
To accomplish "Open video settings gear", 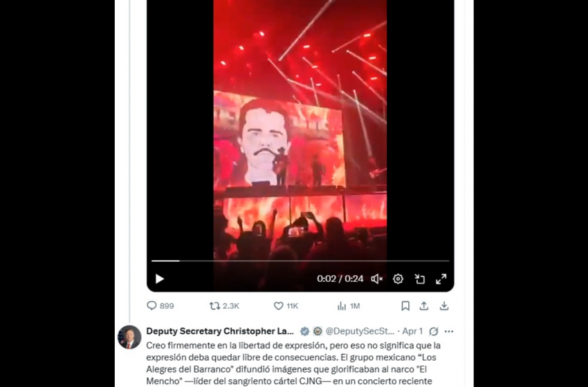I will pos(398,279).
